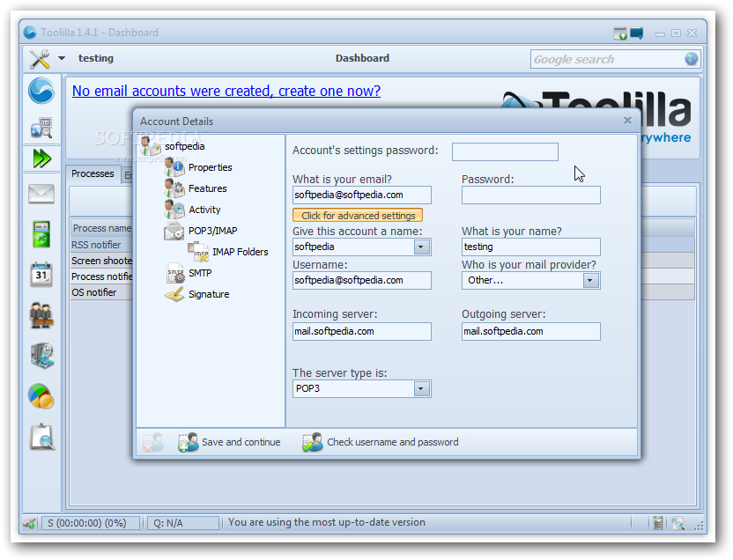
Task: Click the 'What is your name' field
Action: pos(531,247)
